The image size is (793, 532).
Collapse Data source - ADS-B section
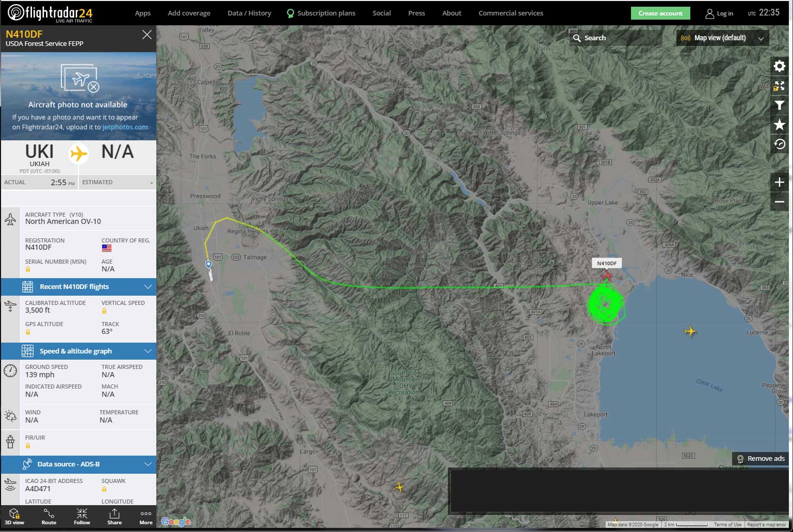click(x=78, y=464)
